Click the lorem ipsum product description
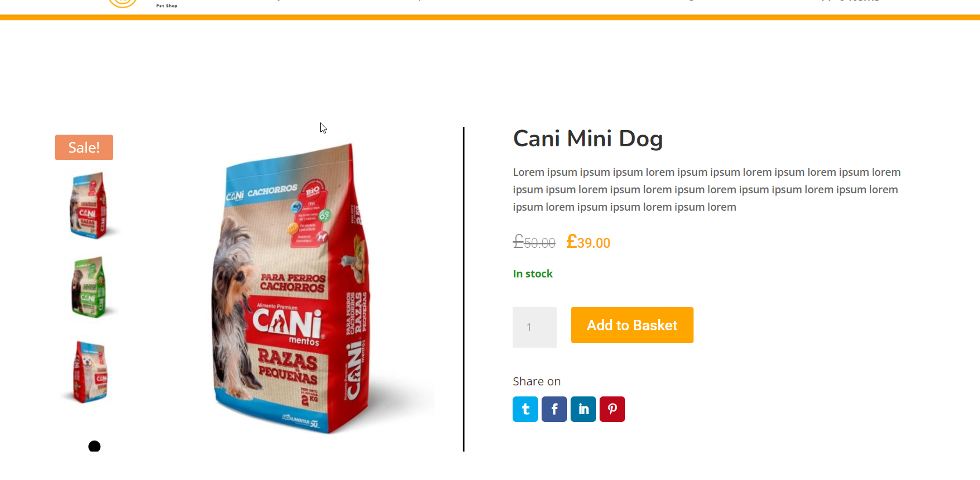980x480 pixels. tap(707, 190)
